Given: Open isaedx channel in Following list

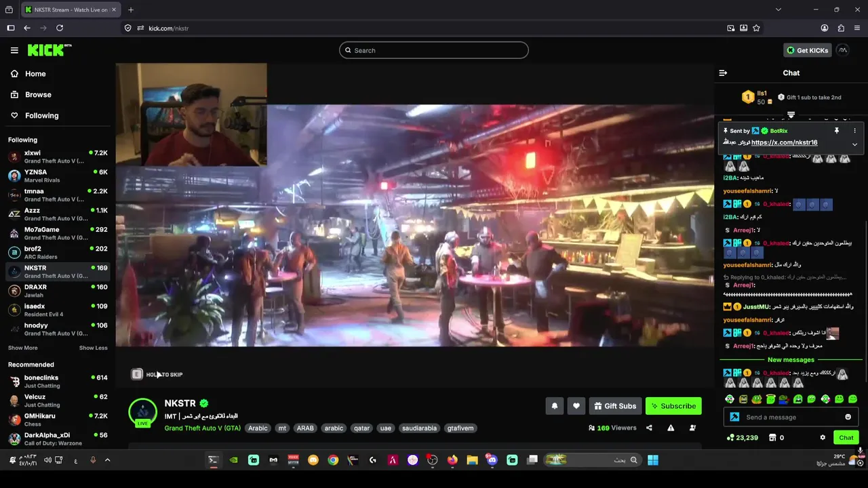Looking at the screenshot, I should (58, 310).
